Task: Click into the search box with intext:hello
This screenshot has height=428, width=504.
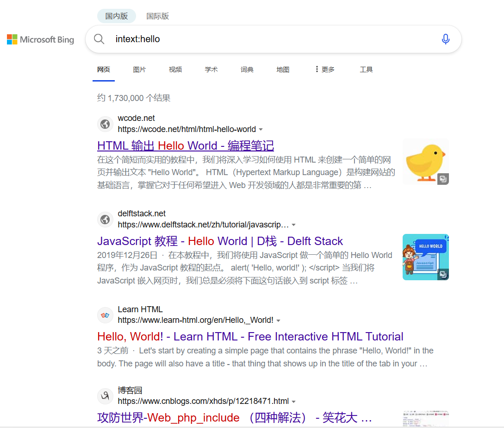Action: tap(273, 39)
